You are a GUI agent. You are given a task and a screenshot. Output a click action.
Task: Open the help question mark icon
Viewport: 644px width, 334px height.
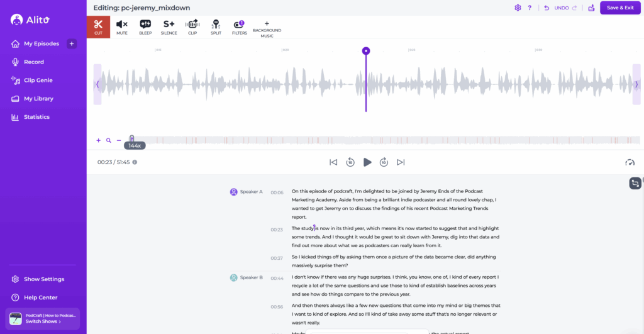(530, 8)
